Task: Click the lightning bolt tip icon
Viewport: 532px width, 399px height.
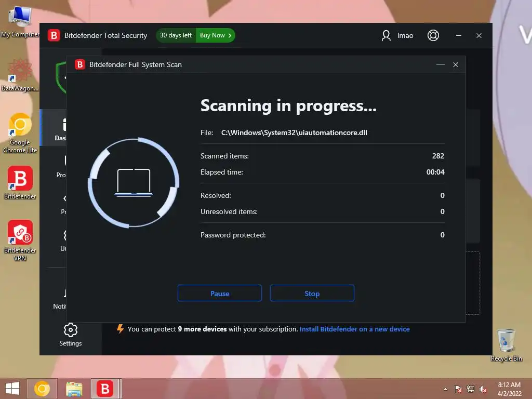Action: coord(120,329)
